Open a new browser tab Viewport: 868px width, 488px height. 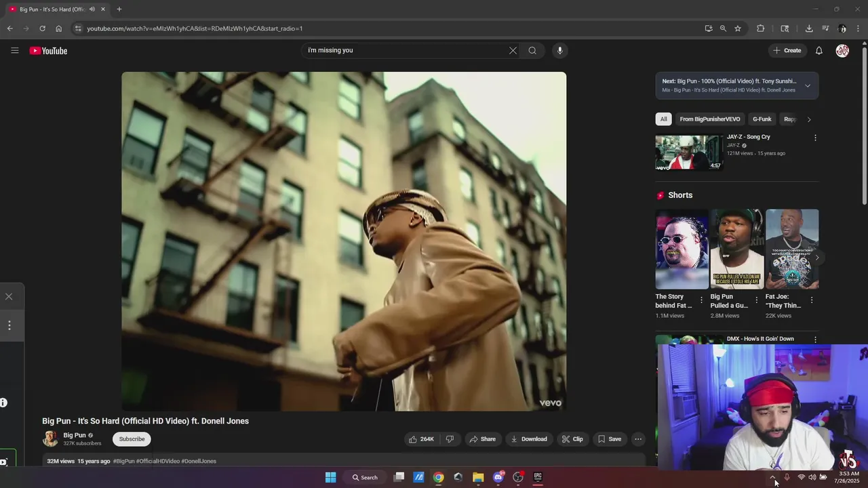coord(119,9)
